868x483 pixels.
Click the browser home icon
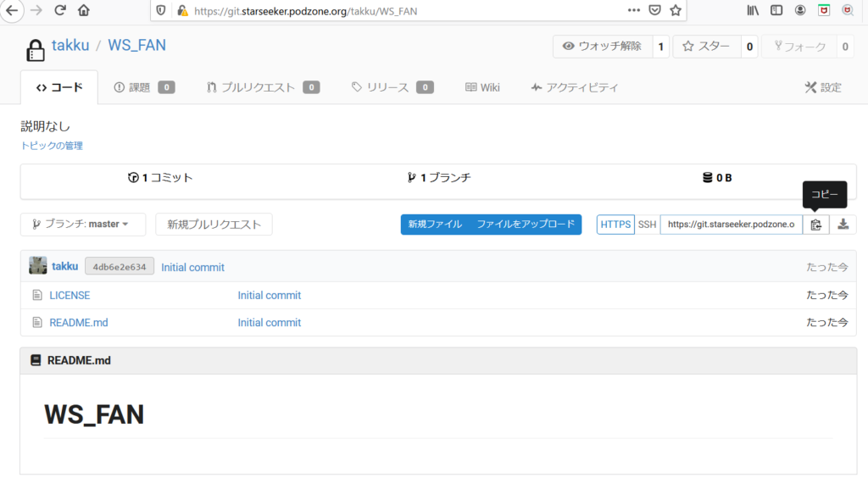pyautogui.click(x=84, y=11)
